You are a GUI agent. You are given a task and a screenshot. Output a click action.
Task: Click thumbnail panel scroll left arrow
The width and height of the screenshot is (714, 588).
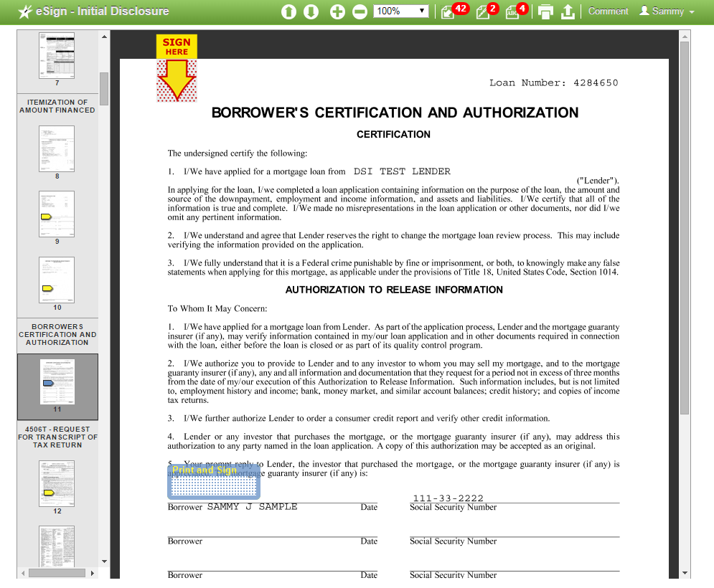click(x=23, y=573)
